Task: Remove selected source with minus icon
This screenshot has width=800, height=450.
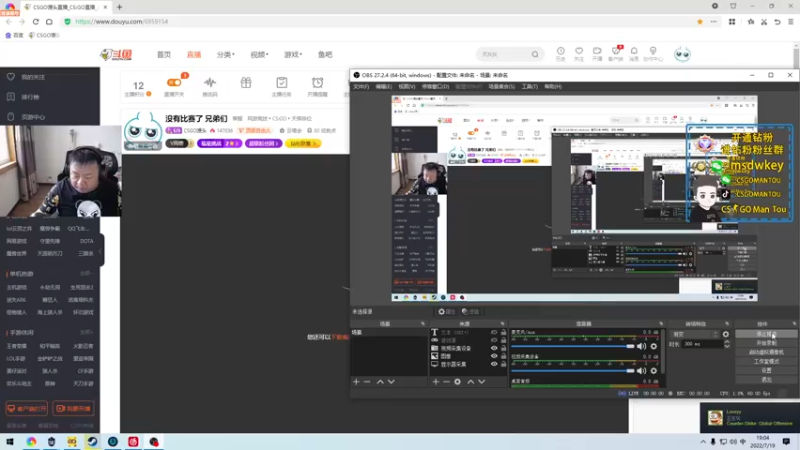Action: tap(446, 382)
